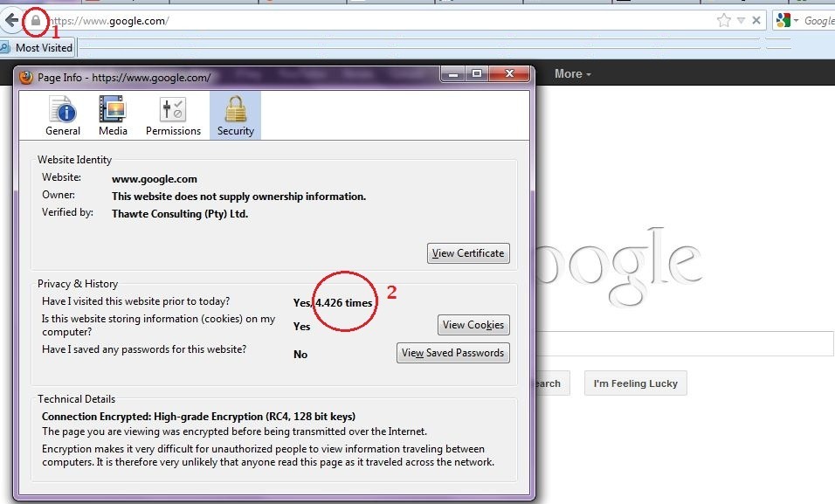Image resolution: width=835 pixels, height=504 pixels.
Task: Click the saved passwords 'No' value
Action: pyautogui.click(x=300, y=355)
